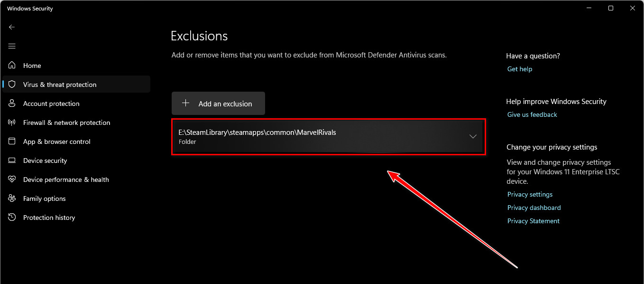The width and height of the screenshot is (644, 284).
Task: Maximize the Windows Security window
Action: pos(611,8)
